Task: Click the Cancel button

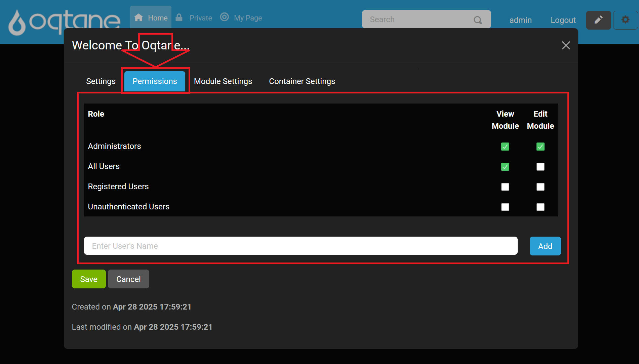Action: point(128,279)
